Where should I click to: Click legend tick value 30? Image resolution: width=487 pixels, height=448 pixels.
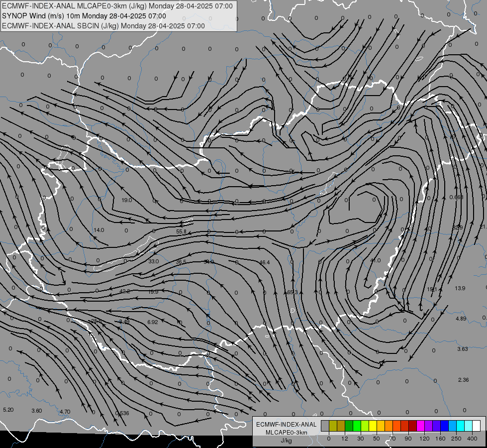coord(360,439)
